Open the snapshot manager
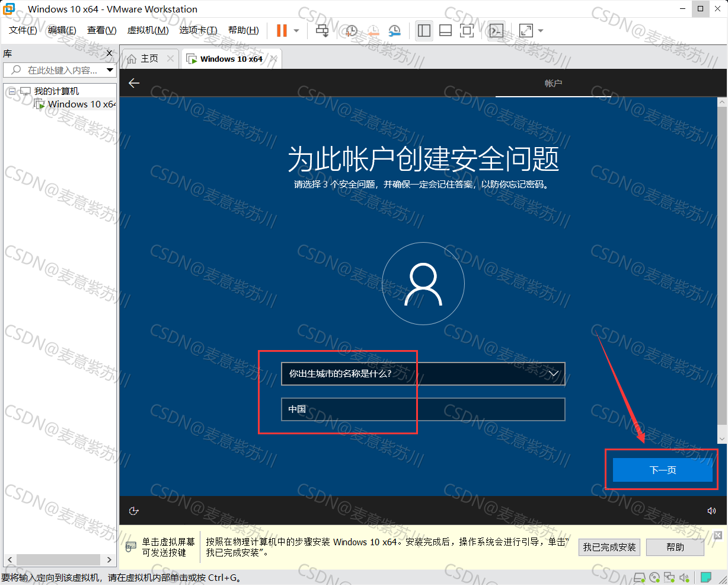728x585 pixels. [x=395, y=30]
